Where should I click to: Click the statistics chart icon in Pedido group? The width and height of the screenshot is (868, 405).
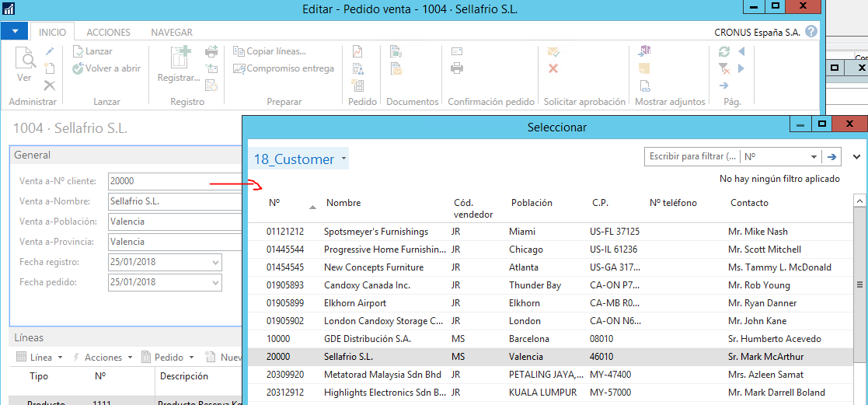click(357, 52)
